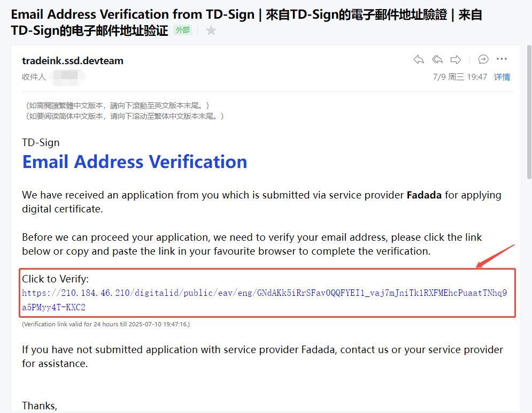Click the speech bubble share icon
532x413 pixels.
[483, 59]
